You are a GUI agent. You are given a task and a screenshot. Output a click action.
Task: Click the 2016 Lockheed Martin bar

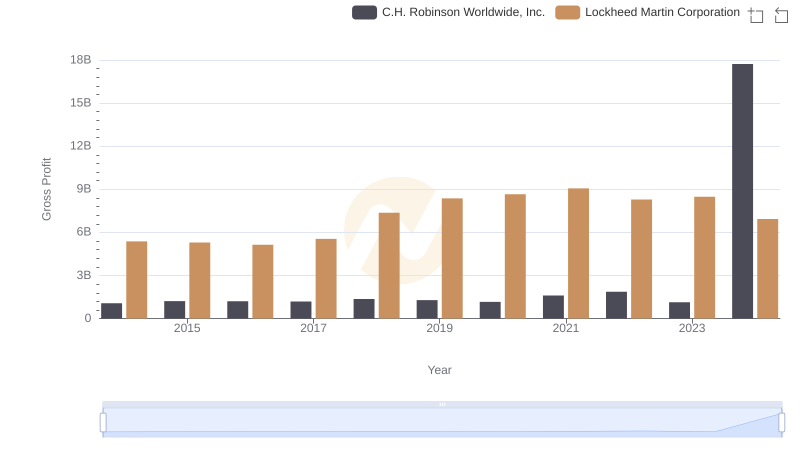coord(263,281)
